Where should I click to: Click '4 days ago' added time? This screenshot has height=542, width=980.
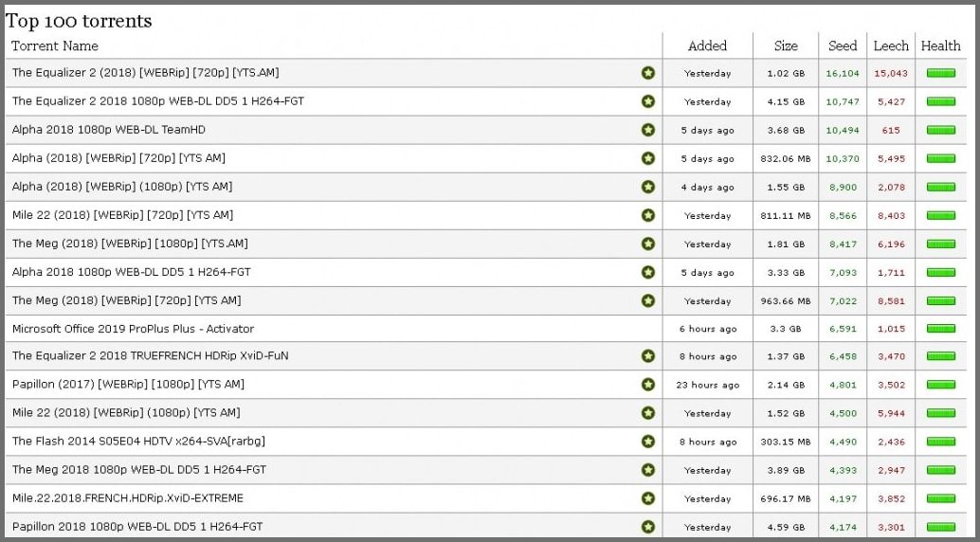coord(707,187)
